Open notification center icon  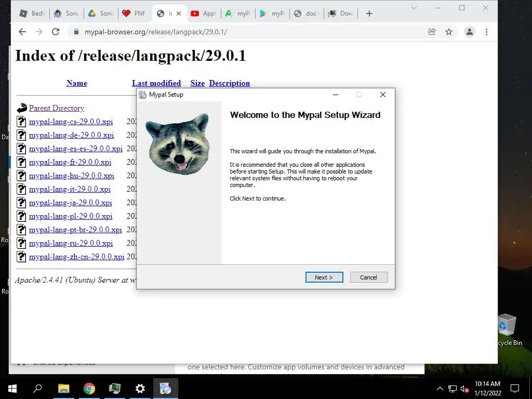point(515,389)
